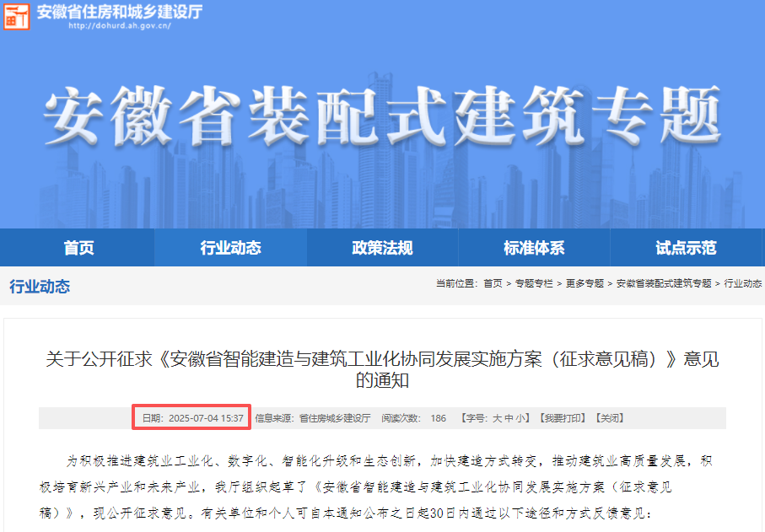
Task: Open the 试点示范 navigation tab
Action: click(x=686, y=248)
